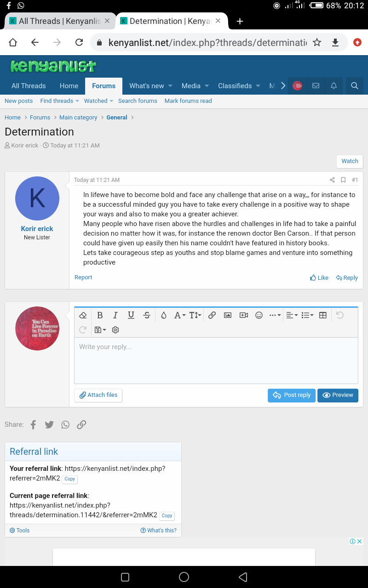This screenshot has width=368, height=588.
Task: Insert a table in the reply
Action: click(323, 315)
